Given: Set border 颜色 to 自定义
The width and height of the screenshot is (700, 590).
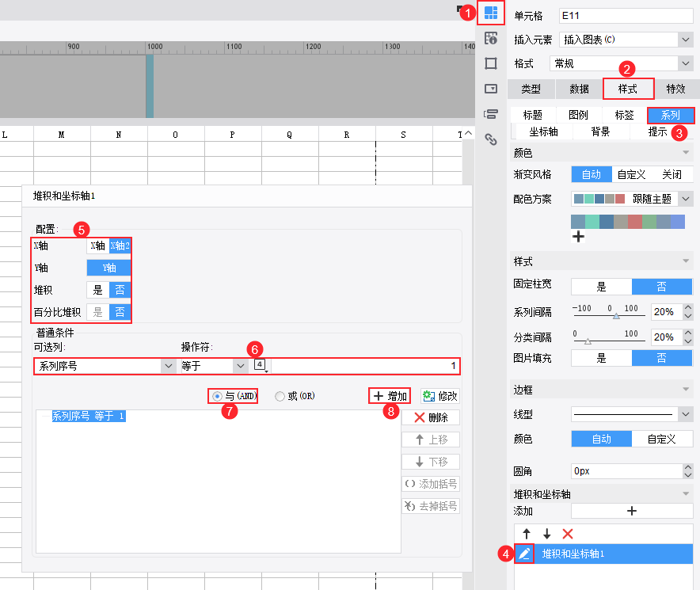Looking at the screenshot, I should pos(662,439).
